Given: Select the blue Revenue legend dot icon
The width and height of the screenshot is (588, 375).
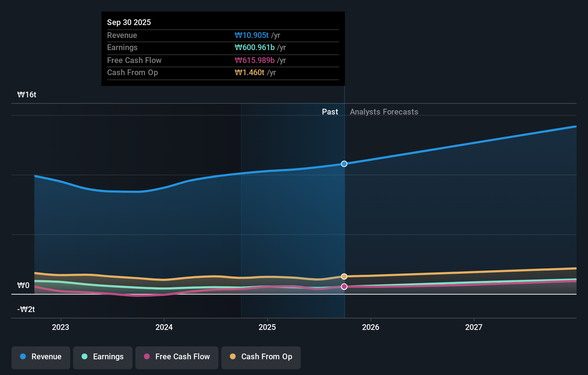Looking at the screenshot, I should coord(23,356).
